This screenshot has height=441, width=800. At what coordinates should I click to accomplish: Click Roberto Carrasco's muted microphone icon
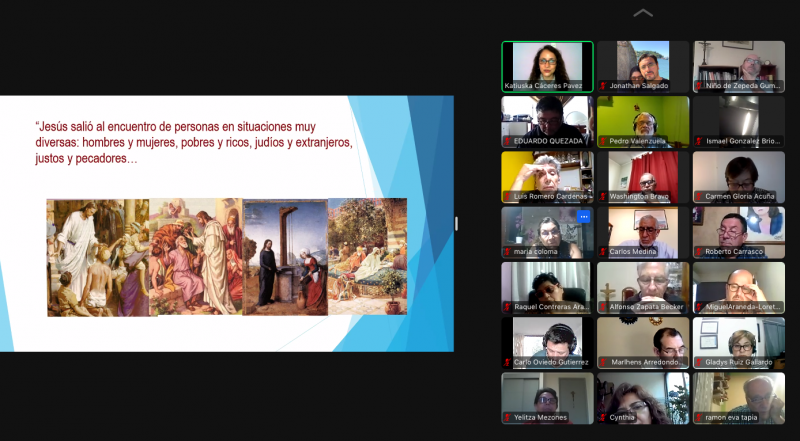pos(699,252)
